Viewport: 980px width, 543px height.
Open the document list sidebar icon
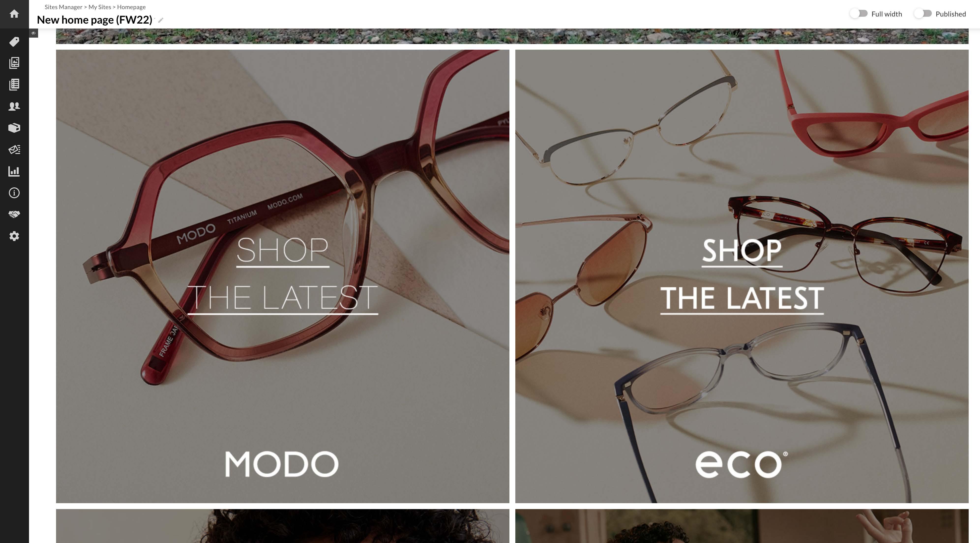14,85
